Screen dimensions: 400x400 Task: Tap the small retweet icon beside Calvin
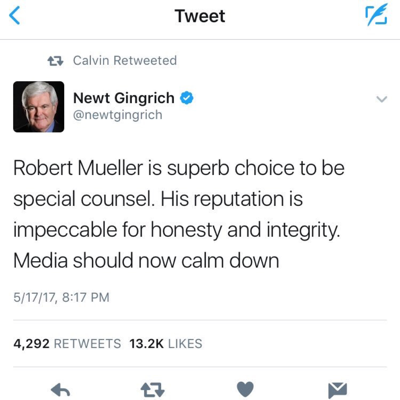[55, 61]
